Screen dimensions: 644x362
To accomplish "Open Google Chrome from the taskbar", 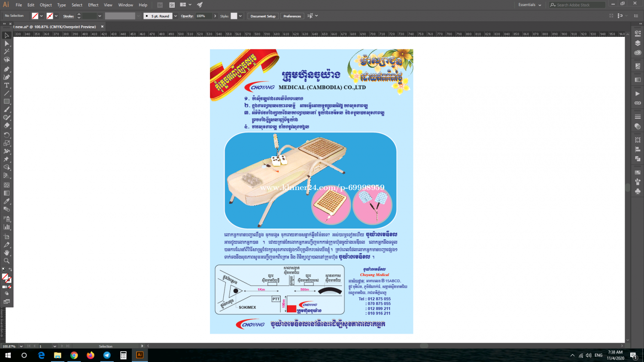I will tap(74, 355).
